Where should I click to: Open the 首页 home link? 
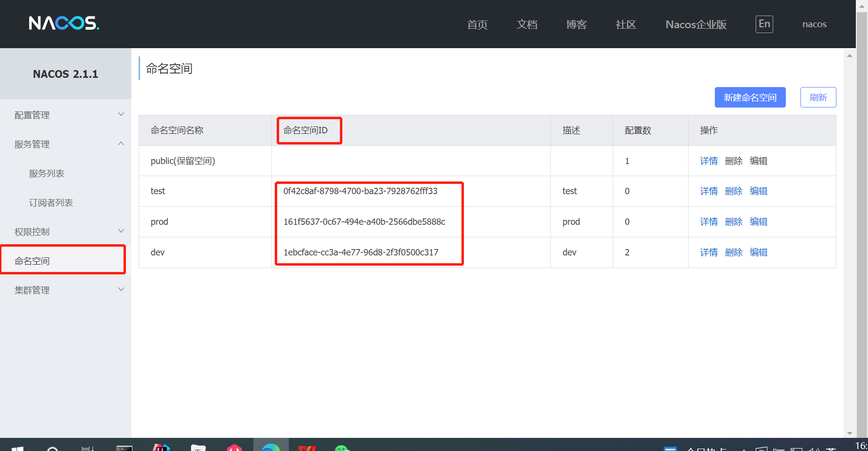tap(477, 24)
